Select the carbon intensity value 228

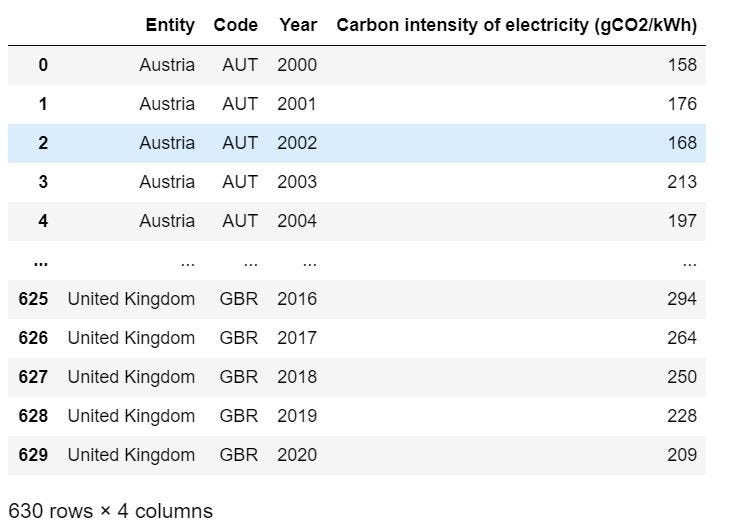[682, 416]
